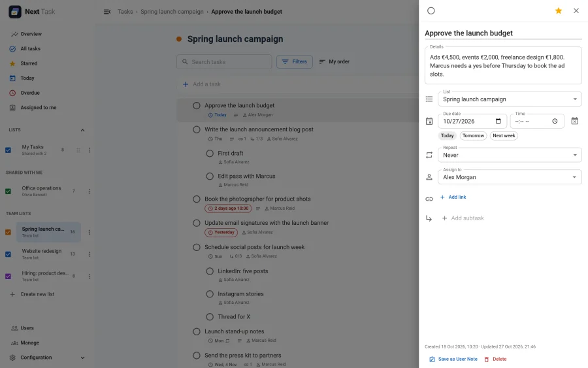Click the orange dot beside campaign title
Image resolution: width=588 pixels, height=368 pixels.
pos(179,39)
